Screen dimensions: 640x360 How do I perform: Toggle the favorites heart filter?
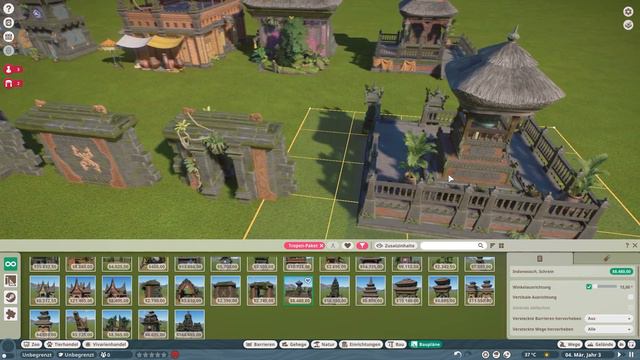347,245
